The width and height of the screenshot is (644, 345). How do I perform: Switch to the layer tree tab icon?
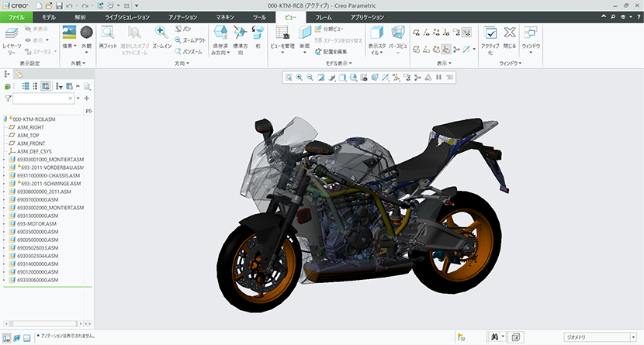coord(19,74)
